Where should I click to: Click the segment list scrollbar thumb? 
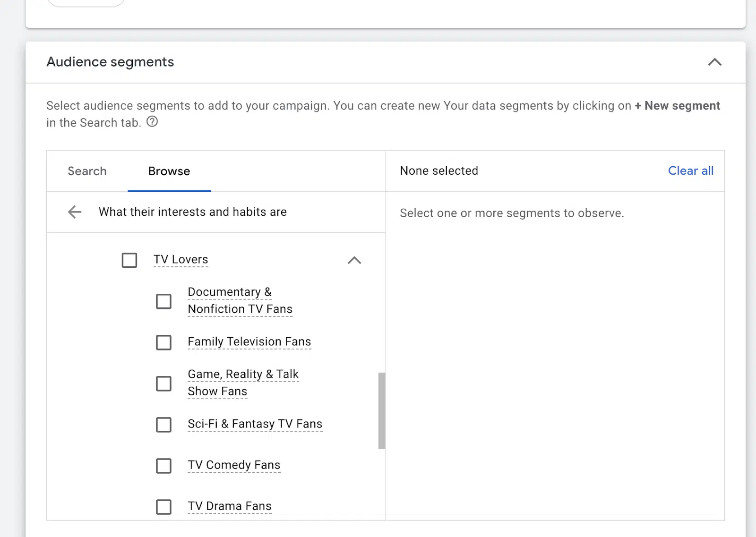click(x=382, y=410)
